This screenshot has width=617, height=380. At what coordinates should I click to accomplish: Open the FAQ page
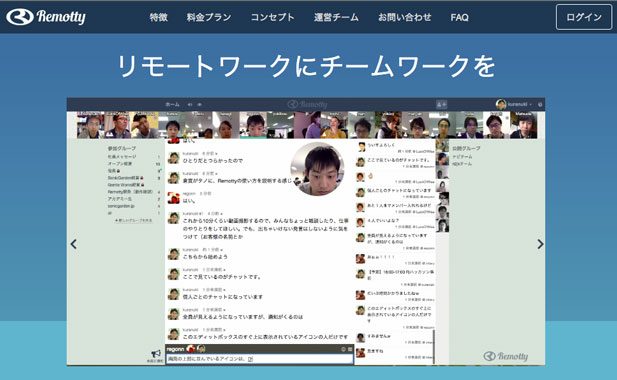459,17
